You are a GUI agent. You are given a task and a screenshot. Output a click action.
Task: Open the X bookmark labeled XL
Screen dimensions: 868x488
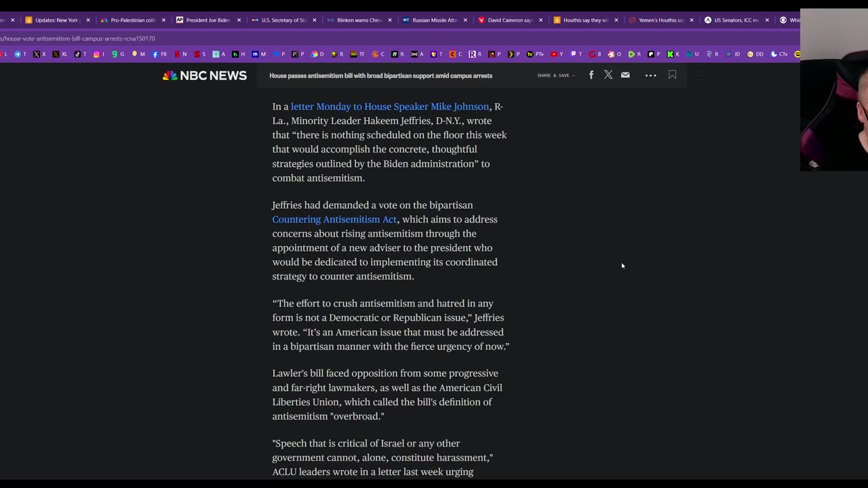point(60,54)
